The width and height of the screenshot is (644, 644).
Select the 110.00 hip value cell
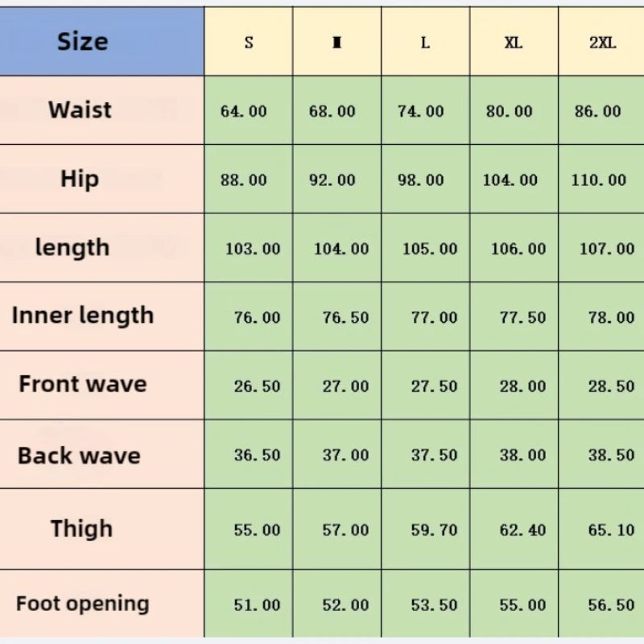598,180
